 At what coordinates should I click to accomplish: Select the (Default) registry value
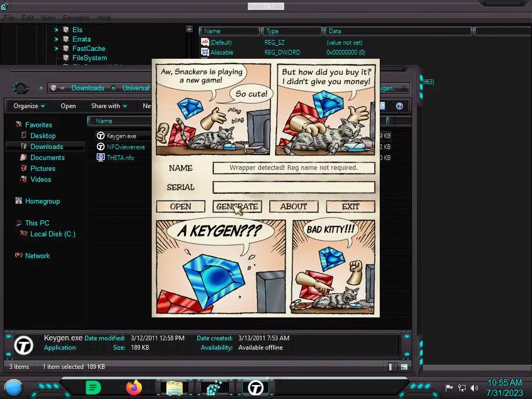click(x=221, y=43)
